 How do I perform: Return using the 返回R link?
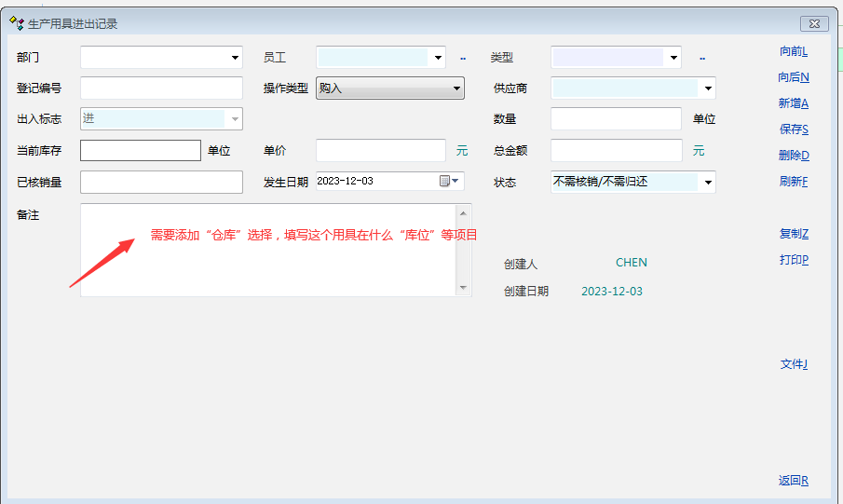794,481
